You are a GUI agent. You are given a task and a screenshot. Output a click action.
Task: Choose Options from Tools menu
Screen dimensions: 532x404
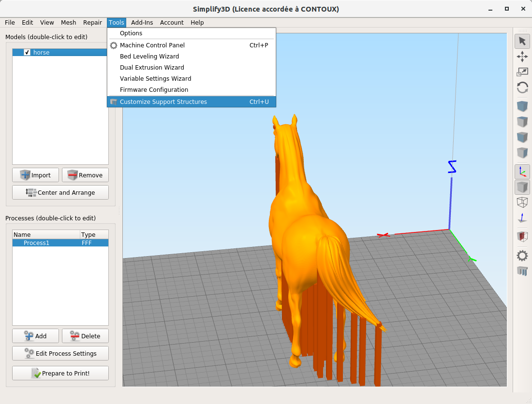[x=192, y=33]
